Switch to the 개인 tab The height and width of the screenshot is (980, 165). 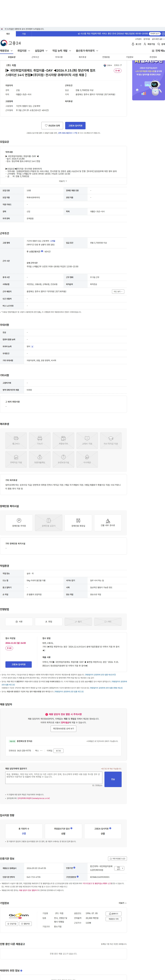point(8,34)
